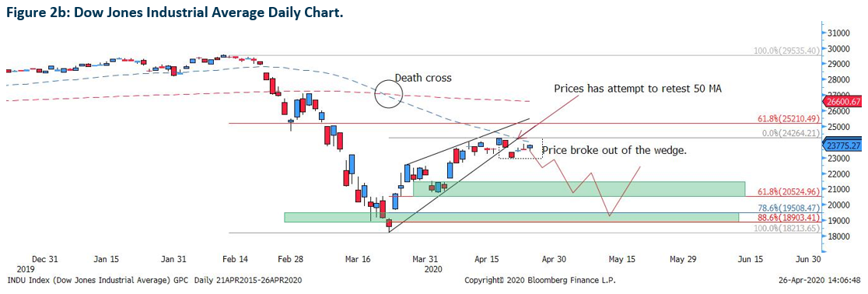
Task: Select the 100.0%(29535.40) Fibonacci label
Action: [785, 51]
